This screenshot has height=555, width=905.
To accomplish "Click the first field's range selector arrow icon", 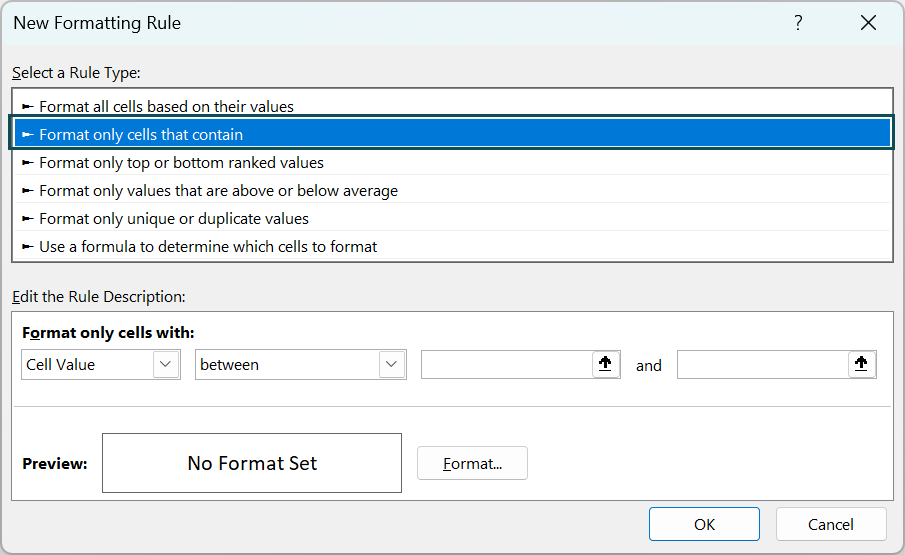I will [605, 365].
